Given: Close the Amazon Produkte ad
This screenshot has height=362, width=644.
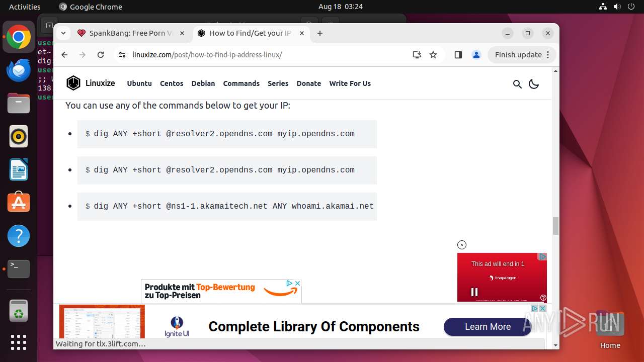Looking at the screenshot, I should (x=297, y=283).
